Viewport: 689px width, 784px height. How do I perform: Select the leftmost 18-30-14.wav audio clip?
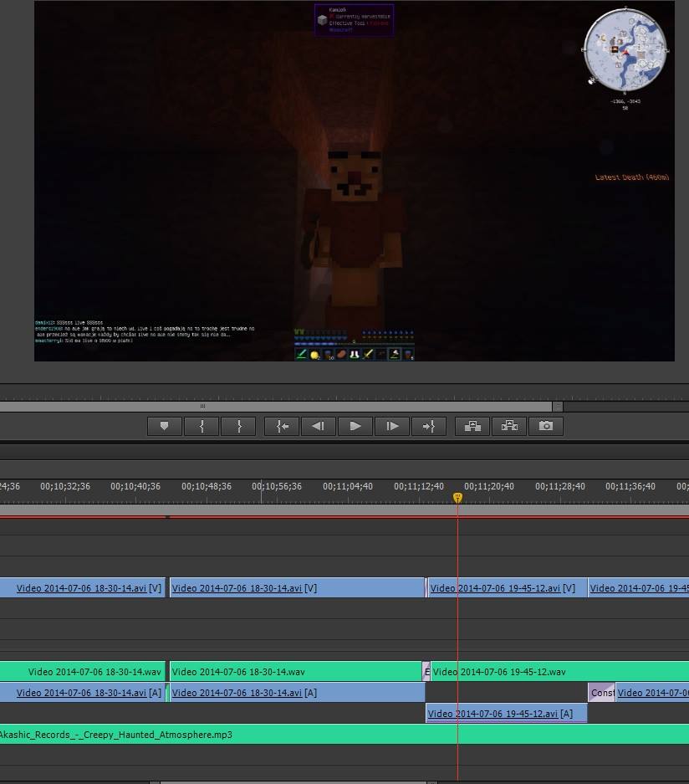click(x=83, y=672)
